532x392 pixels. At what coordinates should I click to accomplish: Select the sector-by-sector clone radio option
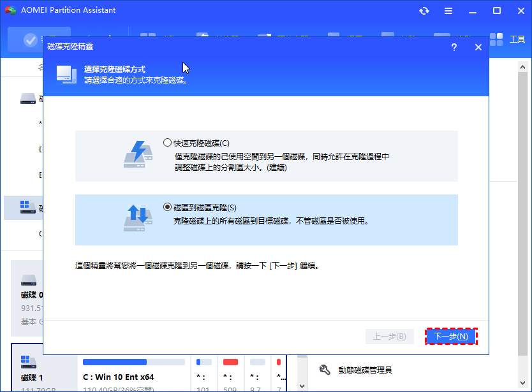[x=167, y=207]
